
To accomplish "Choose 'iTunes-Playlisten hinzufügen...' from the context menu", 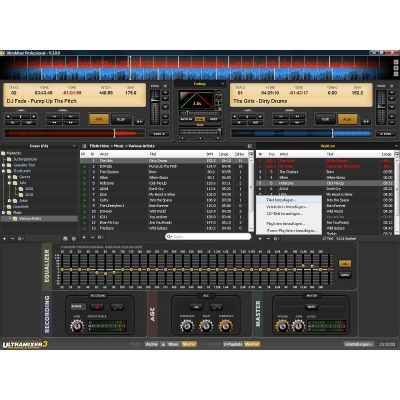I will click(289, 231).
